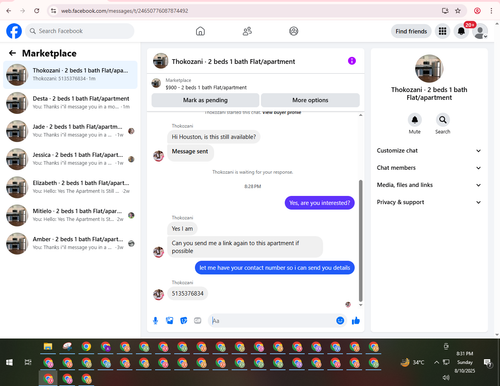The height and width of the screenshot is (386, 500).
Task: Click the taskbar volume icon
Action: point(446,377)
